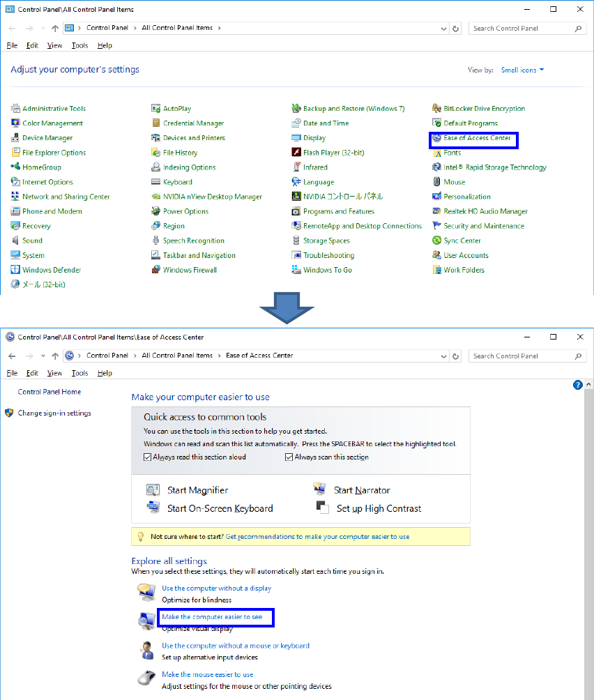Viewport: 594px width, 700px height.
Task: Click the Windows Firewall icon
Action: pos(155,270)
